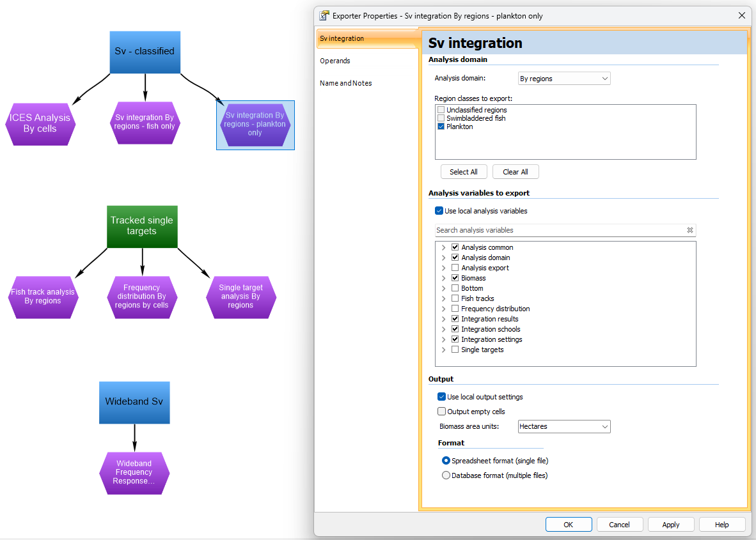Expand the Integration schools tree node
This screenshot has width=756, height=540.
[x=444, y=329]
